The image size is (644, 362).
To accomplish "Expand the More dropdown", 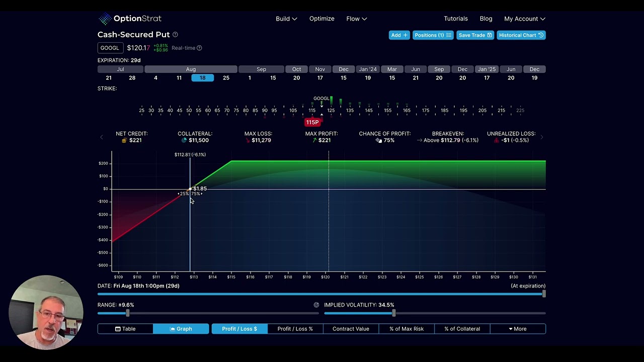I will point(518,329).
